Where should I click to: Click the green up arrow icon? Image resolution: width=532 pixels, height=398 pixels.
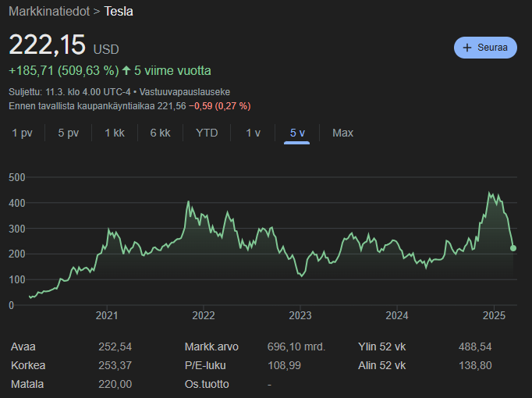126,70
